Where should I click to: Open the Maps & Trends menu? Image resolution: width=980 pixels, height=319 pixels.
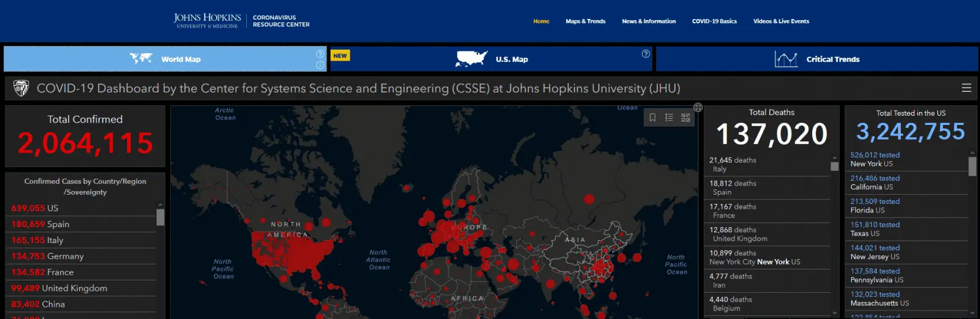tap(586, 21)
